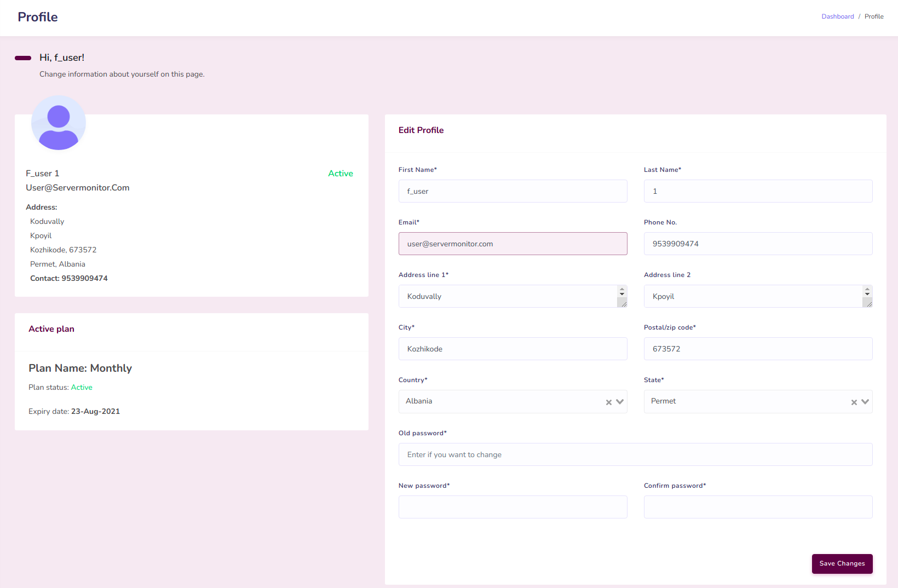
Task: Focus the Old password field
Action: click(x=635, y=454)
